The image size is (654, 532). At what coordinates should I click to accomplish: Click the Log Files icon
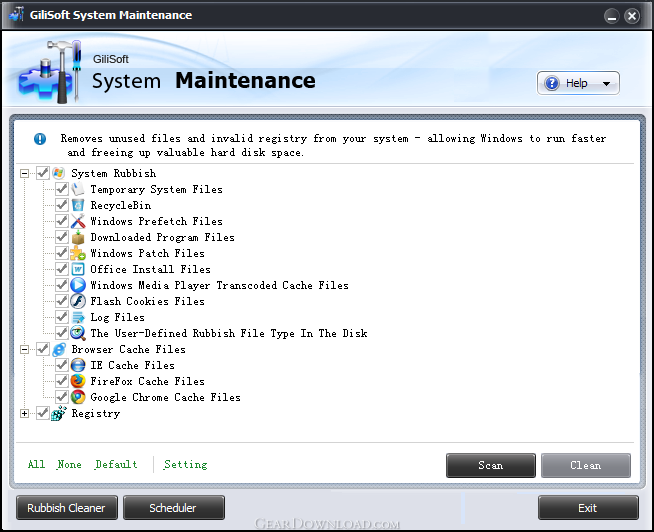(78, 317)
